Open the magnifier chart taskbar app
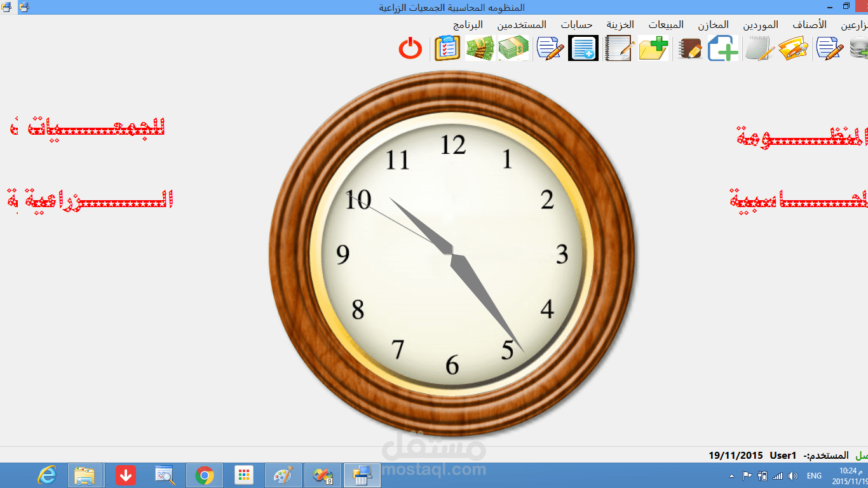Viewport: 868px width, 488px height. tap(165, 475)
